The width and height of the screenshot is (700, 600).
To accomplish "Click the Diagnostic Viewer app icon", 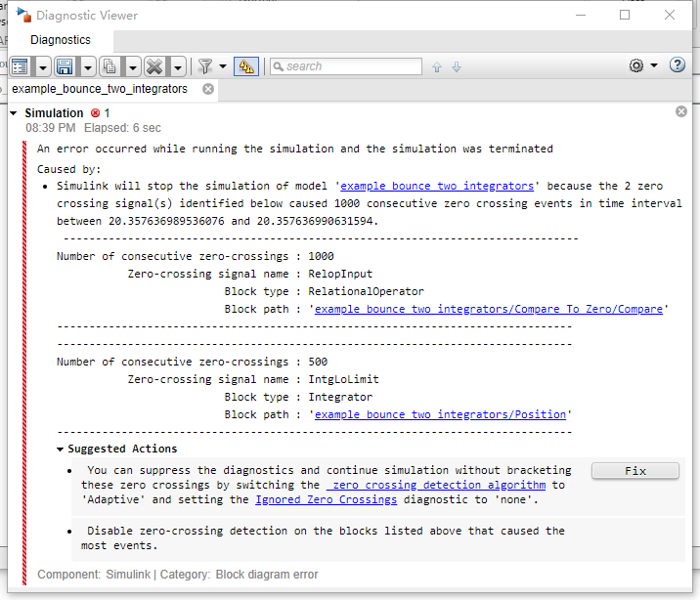I will tap(23, 15).
